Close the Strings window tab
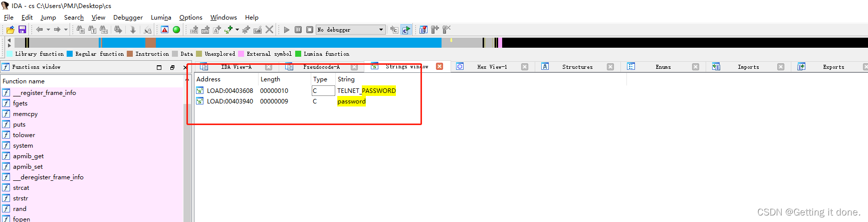 (x=440, y=66)
